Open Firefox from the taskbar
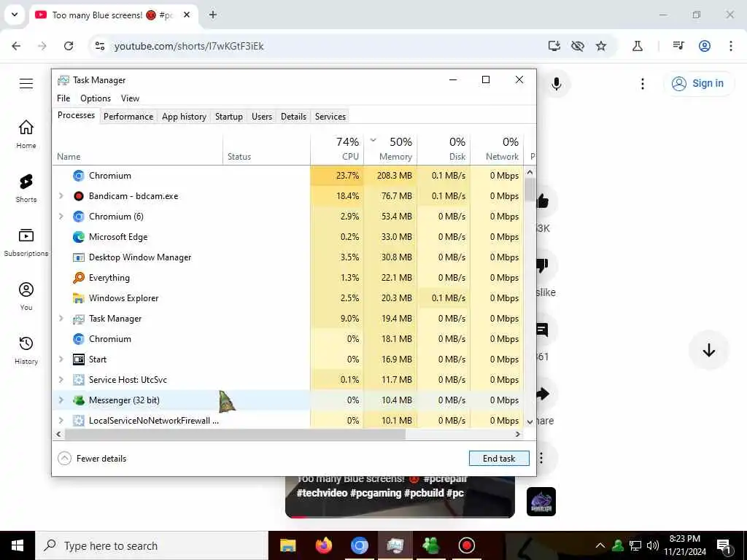This screenshot has height=560, width=747. point(323,545)
